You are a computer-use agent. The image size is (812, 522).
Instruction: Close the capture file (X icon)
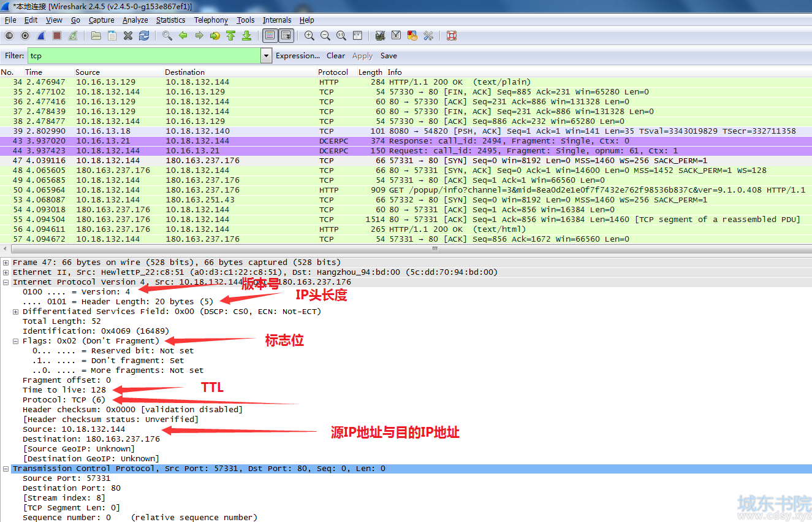point(128,36)
